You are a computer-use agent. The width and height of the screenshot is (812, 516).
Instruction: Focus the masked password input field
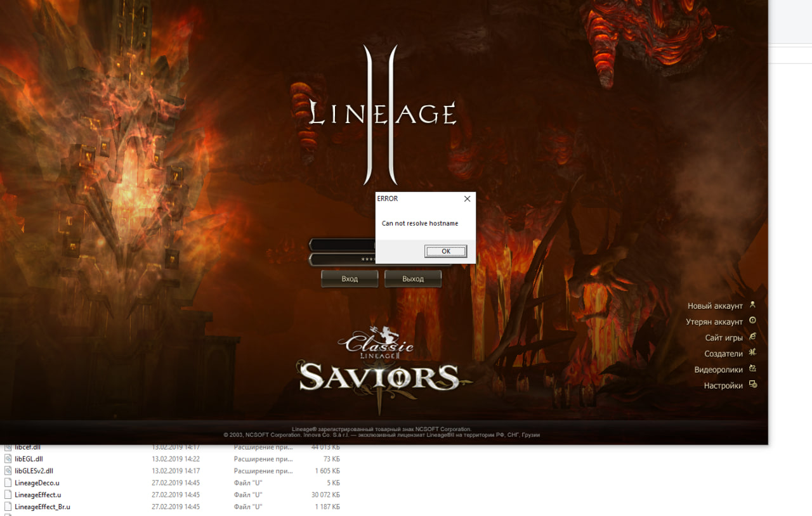tap(342, 259)
